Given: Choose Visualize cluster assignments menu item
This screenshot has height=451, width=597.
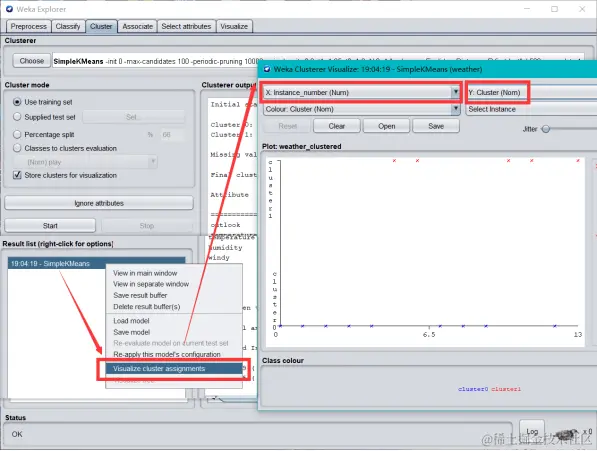Looking at the screenshot, I should click(x=174, y=368).
